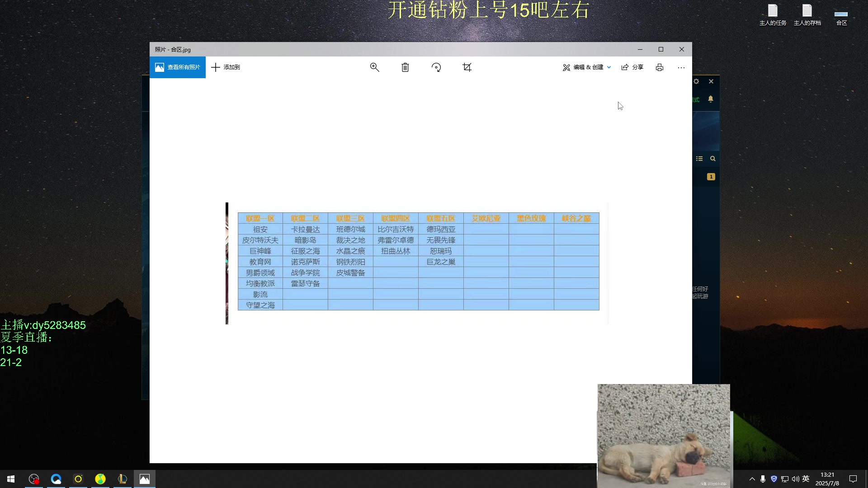Click the 守望之海 cell
Screen dimensions: 868x488
tap(260, 305)
